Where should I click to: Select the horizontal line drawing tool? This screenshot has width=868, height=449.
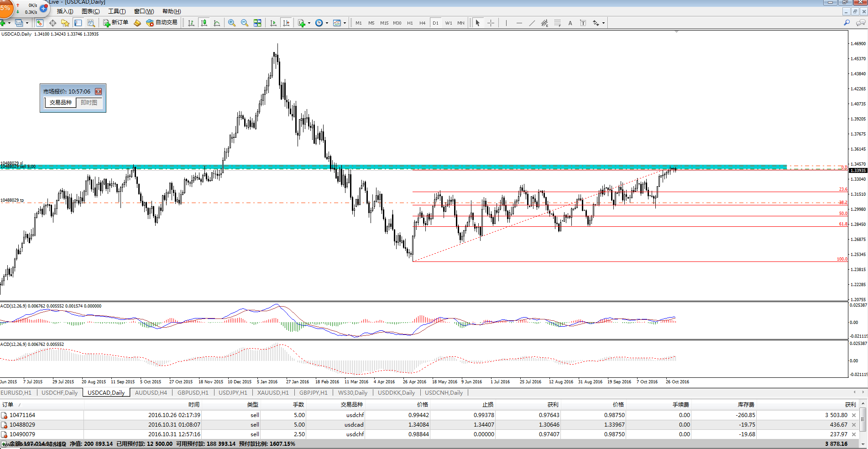coord(519,23)
